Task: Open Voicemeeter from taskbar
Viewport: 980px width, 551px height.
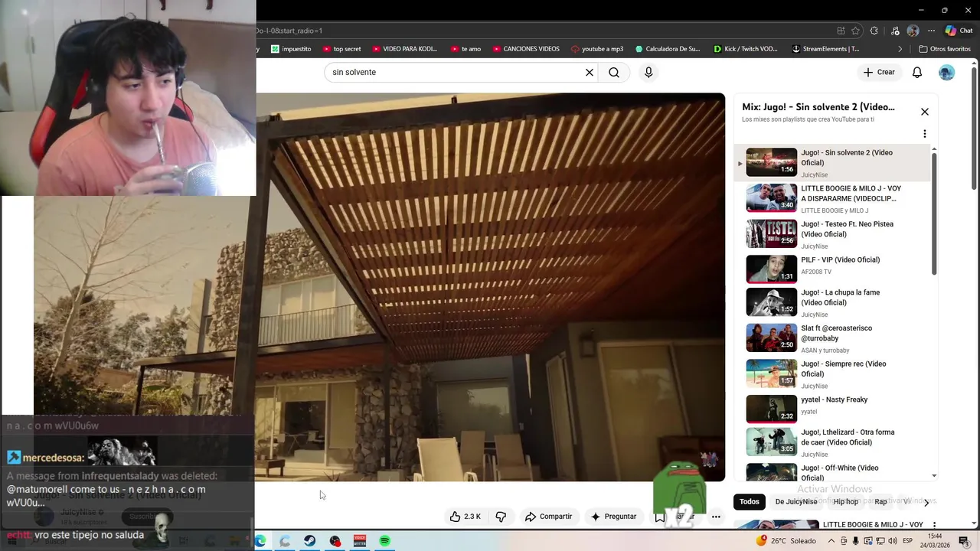Action: (x=359, y=541)
